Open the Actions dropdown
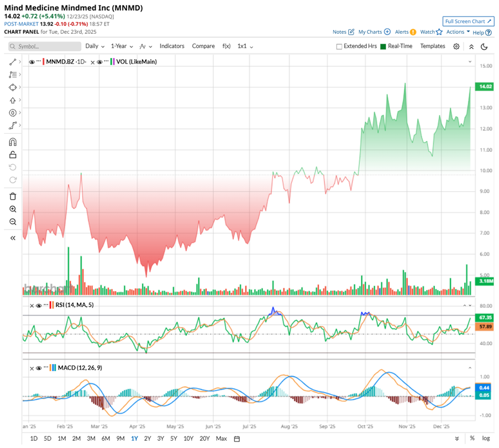The image size is (499, 448). [x=458, y=32]
